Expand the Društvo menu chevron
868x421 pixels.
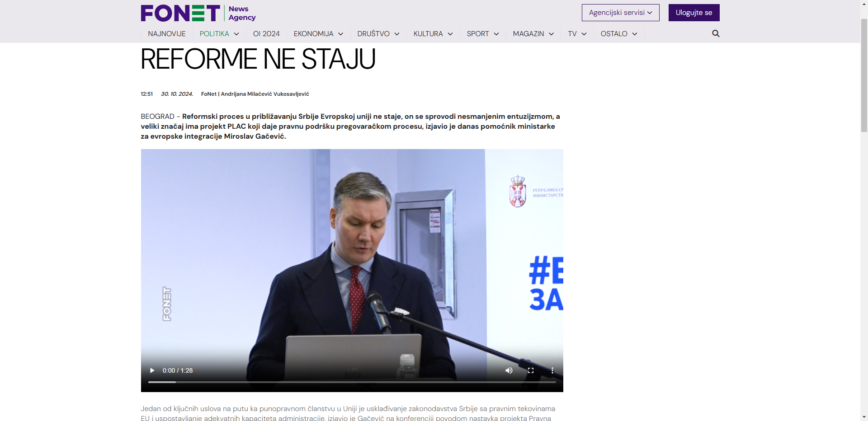pyautogui.click(x=397, y=34)
